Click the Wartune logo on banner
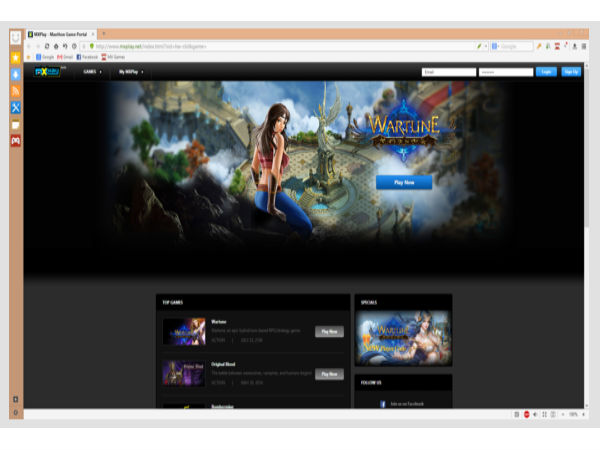 coord(404,130)
